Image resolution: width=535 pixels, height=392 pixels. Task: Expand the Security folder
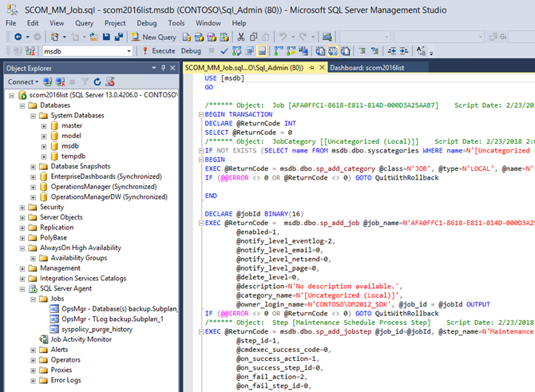[22, 207]
